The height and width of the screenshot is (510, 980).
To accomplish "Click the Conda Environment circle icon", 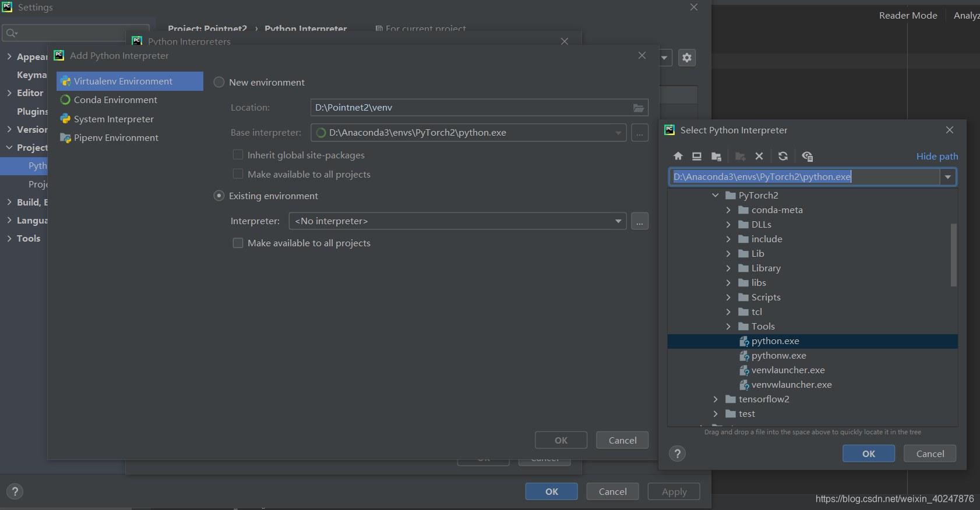I will (65, 100).
